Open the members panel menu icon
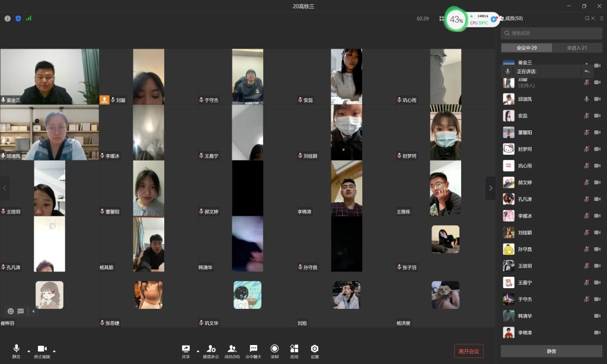This screenshot has height=364, width=607. tap(601, 18)
